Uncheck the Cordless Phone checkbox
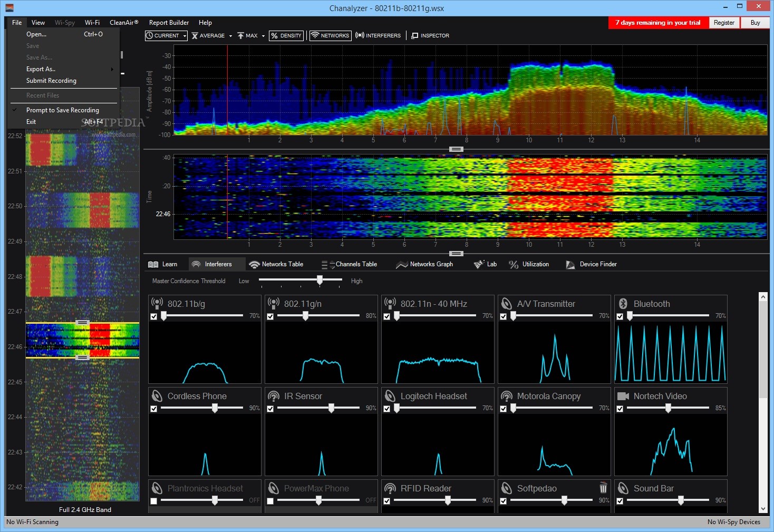Viewport: 774px width, 532px height. (x=153, y=409)
